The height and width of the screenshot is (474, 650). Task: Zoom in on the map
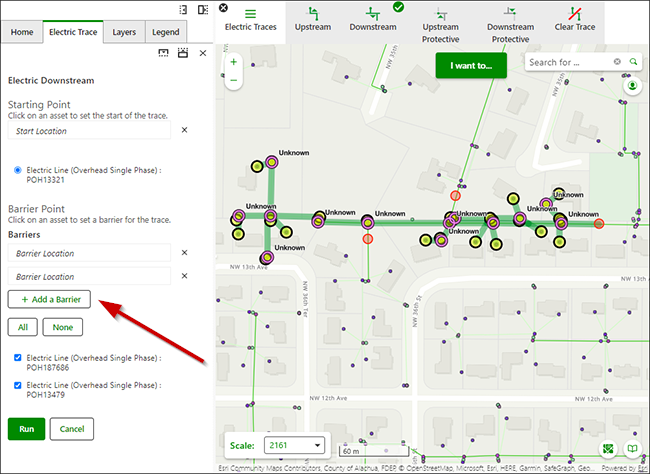tap(233, 62)
